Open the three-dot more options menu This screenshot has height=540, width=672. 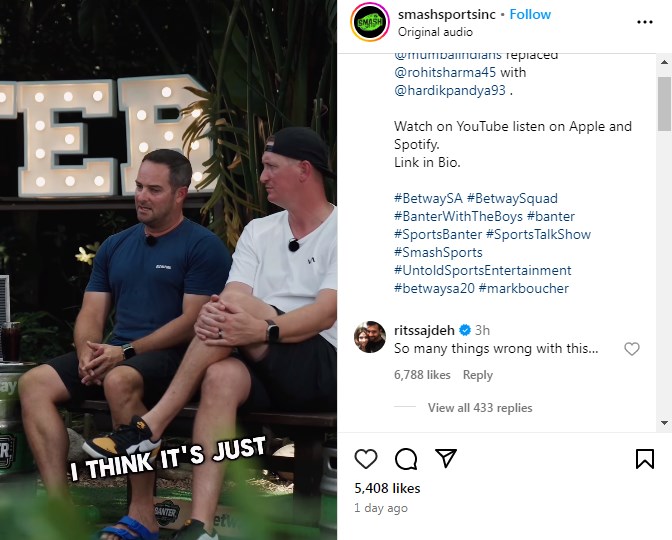(645, 22)
